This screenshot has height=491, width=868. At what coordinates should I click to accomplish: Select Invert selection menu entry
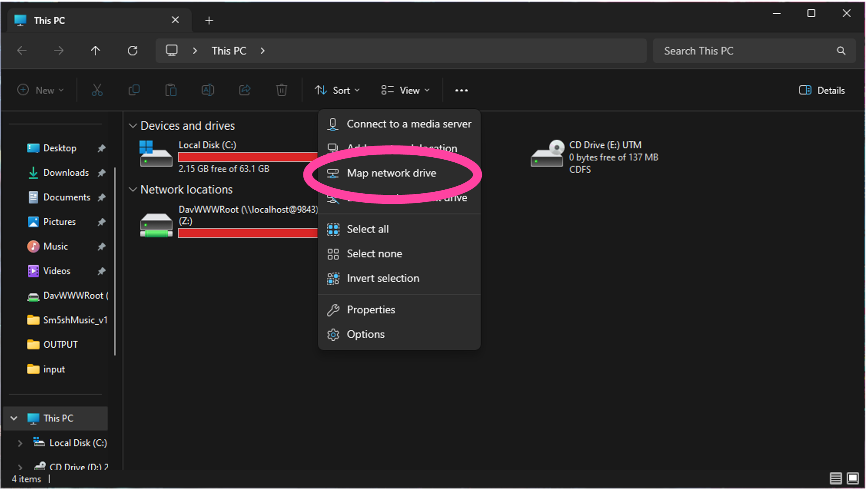(x=382, y=279)
